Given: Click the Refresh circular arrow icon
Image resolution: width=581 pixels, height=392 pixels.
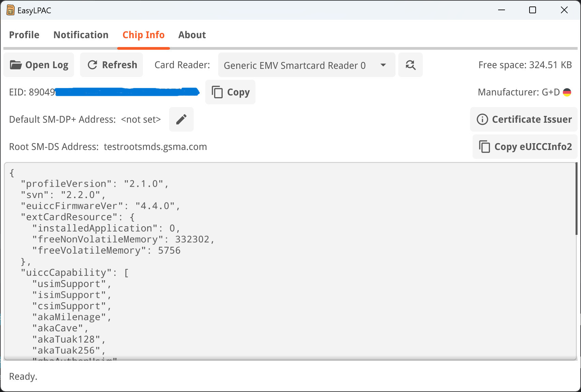Looking at the screenshot, I should (x=92, y=65).
